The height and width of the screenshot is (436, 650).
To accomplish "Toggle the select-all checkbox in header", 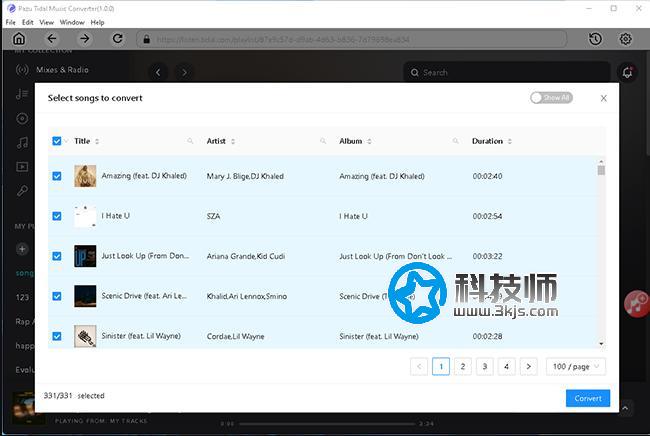I will (x=57, y=141).
